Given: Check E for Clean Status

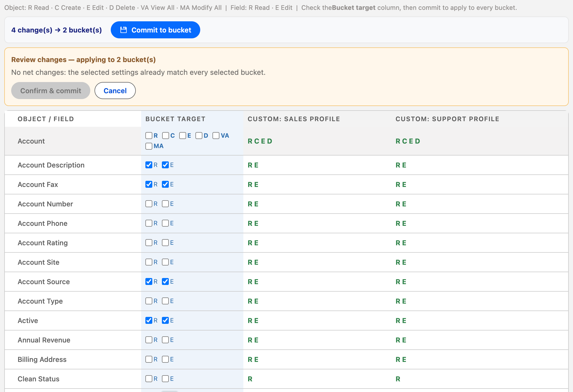Looking at the screenshot, I should click(165, 379).
